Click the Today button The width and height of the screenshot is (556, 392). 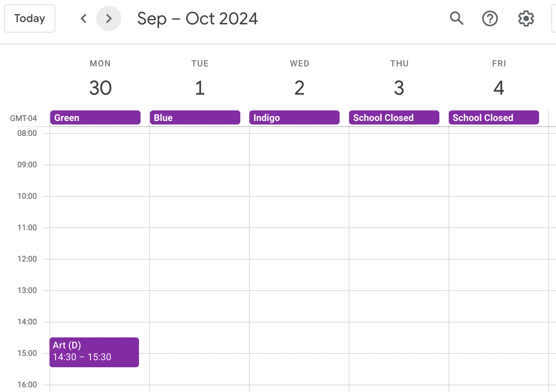(x=29, y=18)
